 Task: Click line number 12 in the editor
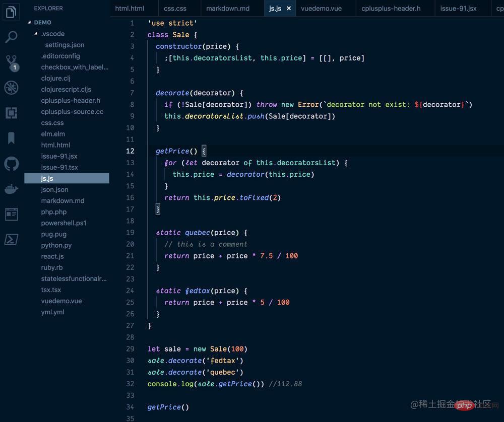coord(130,151)
